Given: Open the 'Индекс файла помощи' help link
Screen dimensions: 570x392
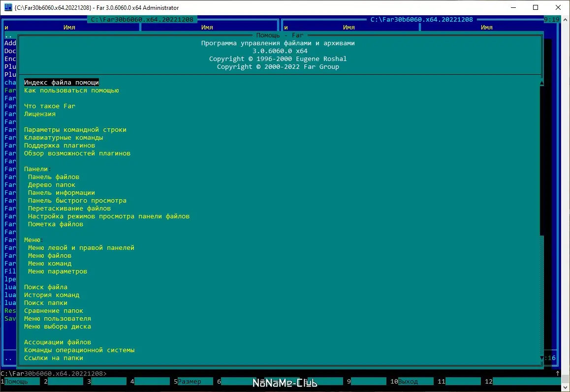Looking at the screenshot, I should click(x=62, y=83).
